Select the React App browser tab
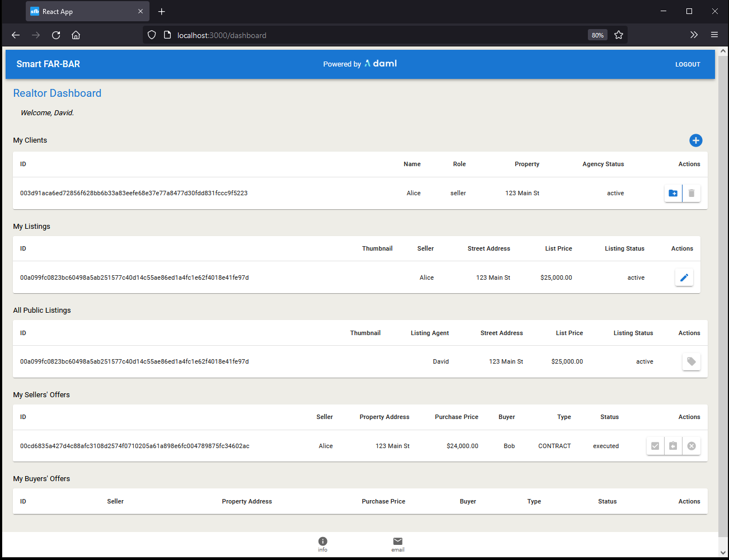The width and height of the screenshot is (729, 560). pos(87,11)
